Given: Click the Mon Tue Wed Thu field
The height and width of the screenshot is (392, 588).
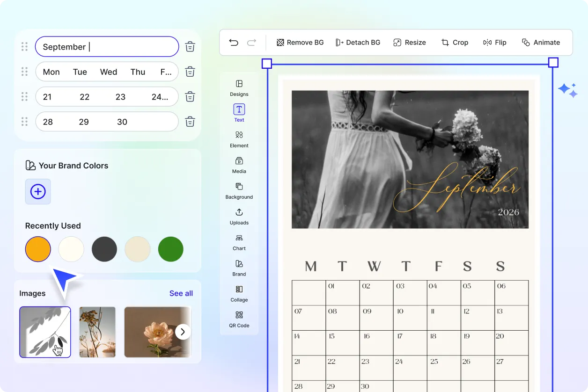Looking at the screenshot, I should (107, 72).
